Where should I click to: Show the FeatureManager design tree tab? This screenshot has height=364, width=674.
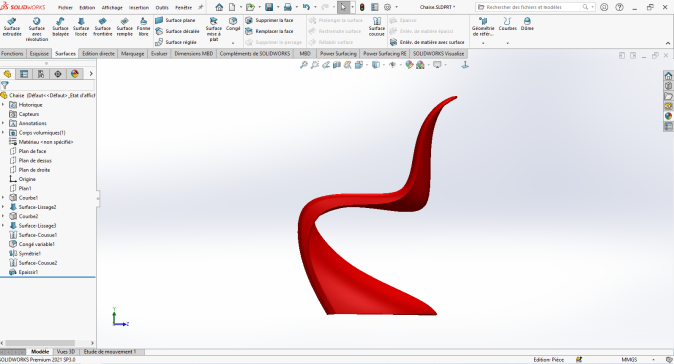pos(7,74)
